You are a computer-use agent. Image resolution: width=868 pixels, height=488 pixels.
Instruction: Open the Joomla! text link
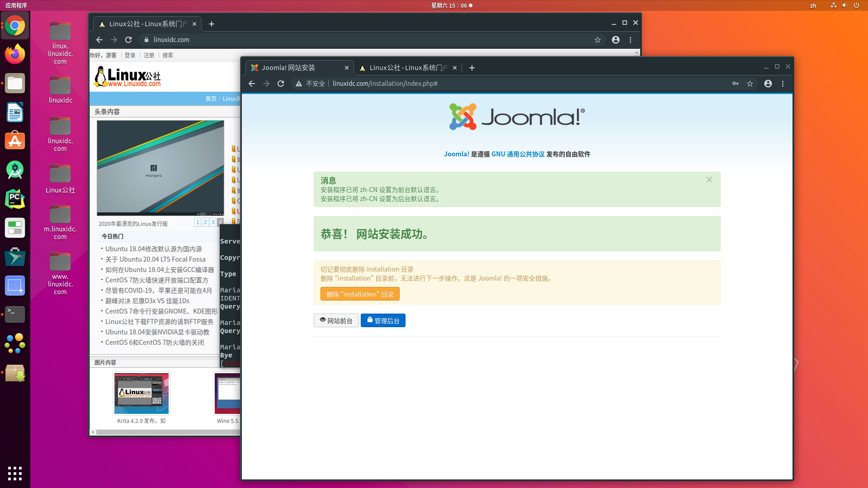click(x=457, y=154)
